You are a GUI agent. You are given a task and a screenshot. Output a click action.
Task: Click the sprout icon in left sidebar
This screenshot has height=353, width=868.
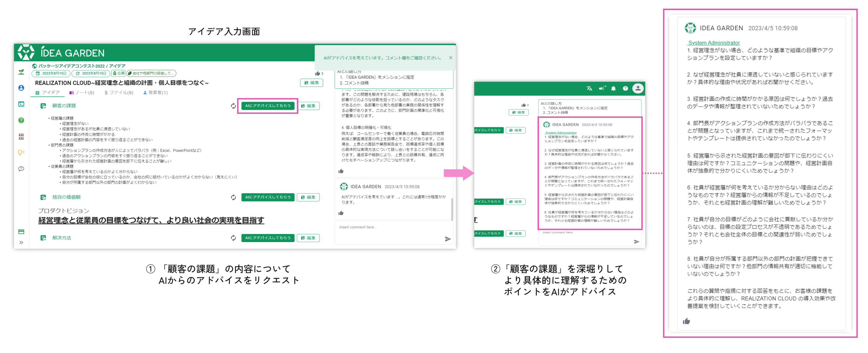tap(21, 72)
